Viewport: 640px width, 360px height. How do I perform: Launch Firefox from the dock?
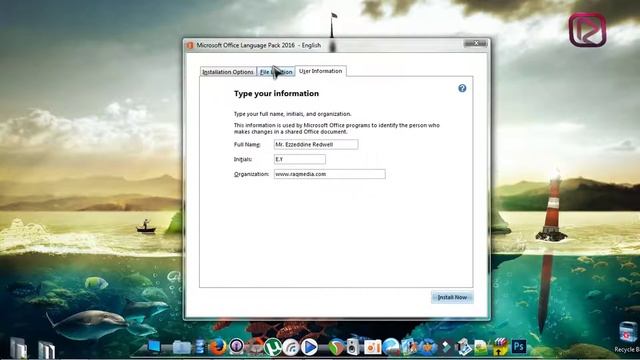[x=218, y=347]
